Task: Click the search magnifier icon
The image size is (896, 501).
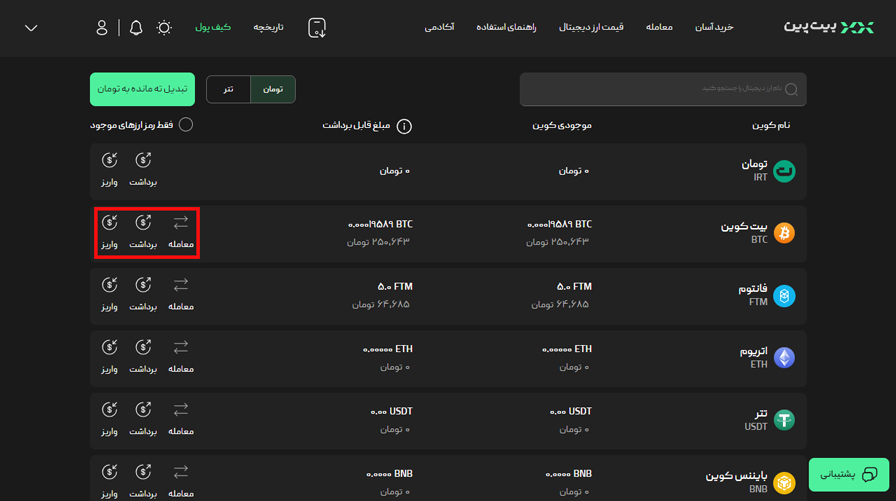Action: (791, 89)
